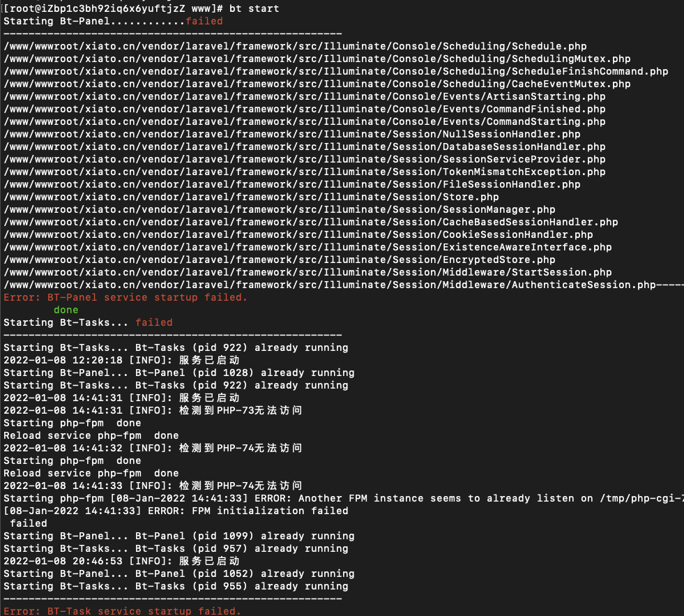Click 'Error: BT-Task service startup failed.'
Viewport: 684px width, 616px height.
(x=123, y=611)
